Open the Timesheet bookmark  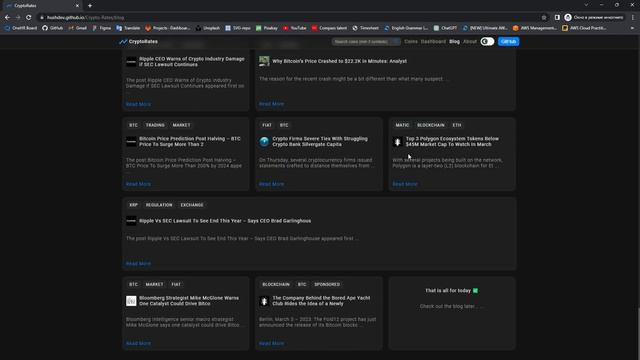click(x=366, y=28)
